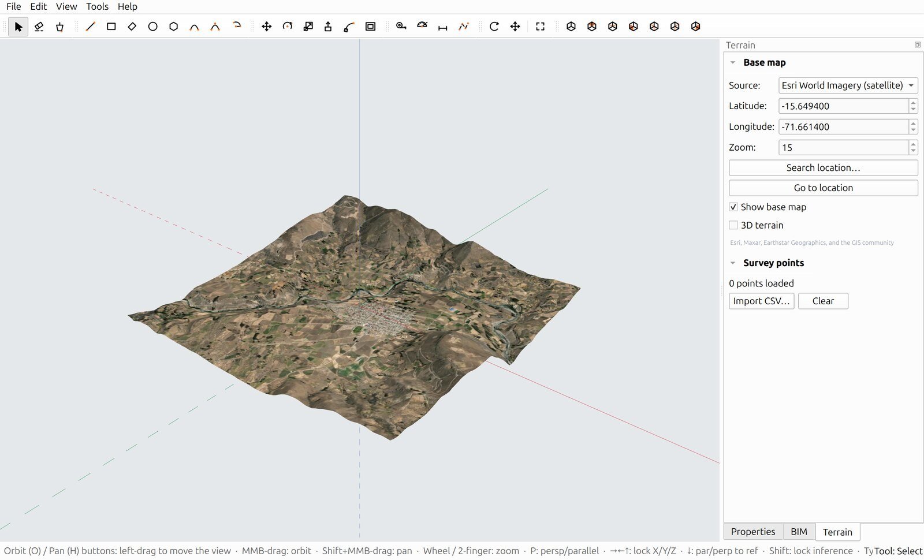
Task: Click the Import CSV… button
Action: click(x=761, y=301)
